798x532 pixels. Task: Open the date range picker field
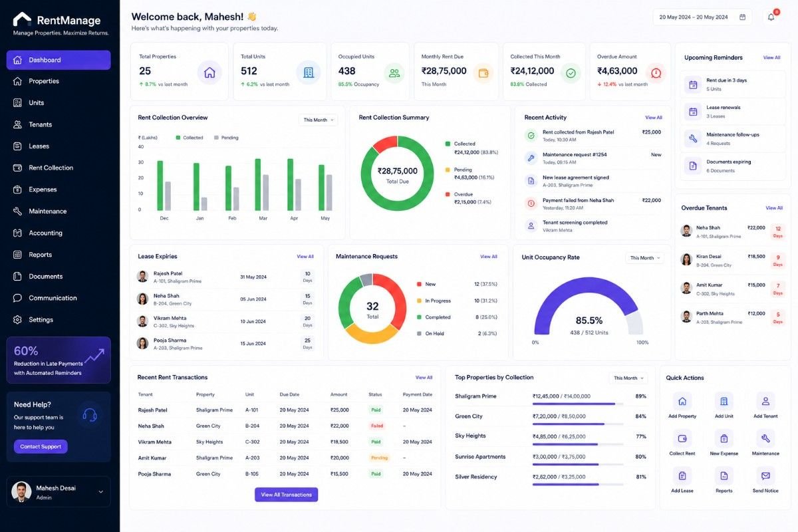(x=704, y=17)
